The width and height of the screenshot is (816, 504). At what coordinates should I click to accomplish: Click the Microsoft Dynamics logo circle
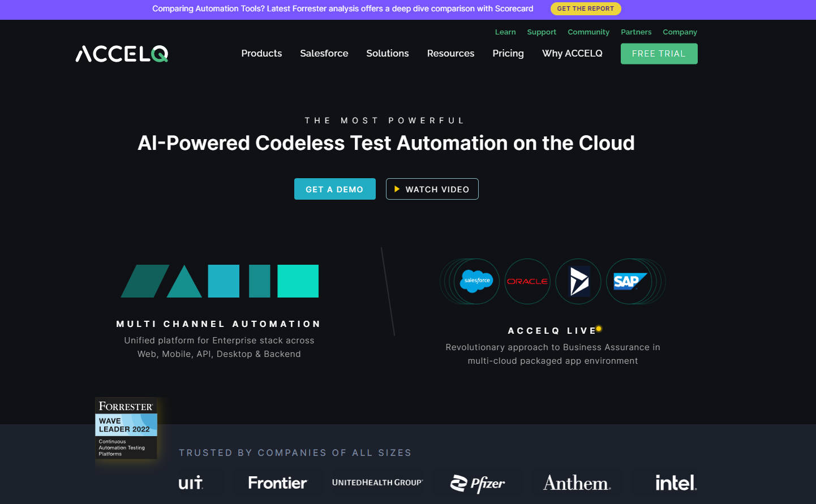point(578,281)
